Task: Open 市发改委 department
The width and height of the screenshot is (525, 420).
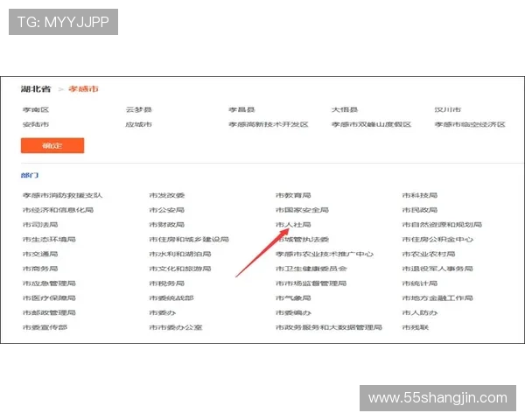Action: pos(167,195)
